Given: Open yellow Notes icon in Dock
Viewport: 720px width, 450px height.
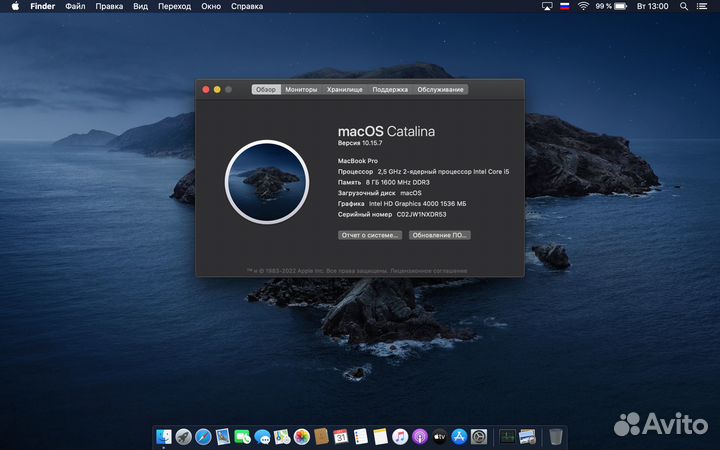Looking at the screenshot, I should tap(380, 436).
